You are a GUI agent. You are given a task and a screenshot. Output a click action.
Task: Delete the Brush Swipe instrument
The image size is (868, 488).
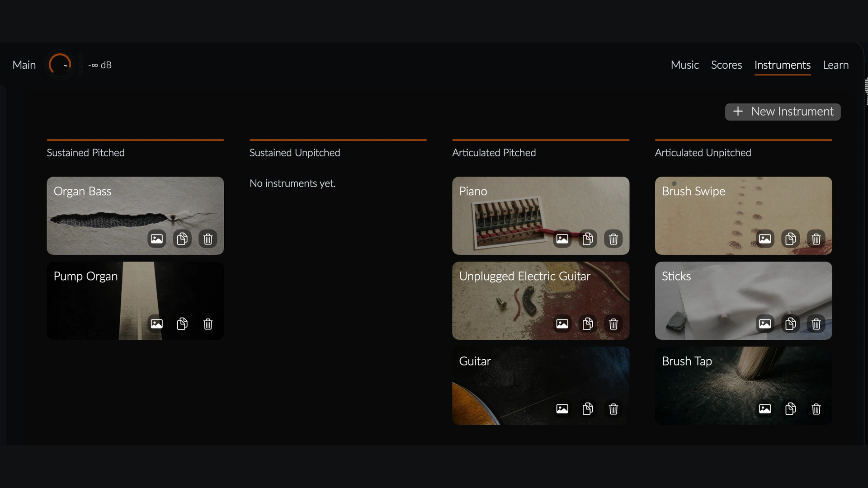tap(816, 239)
